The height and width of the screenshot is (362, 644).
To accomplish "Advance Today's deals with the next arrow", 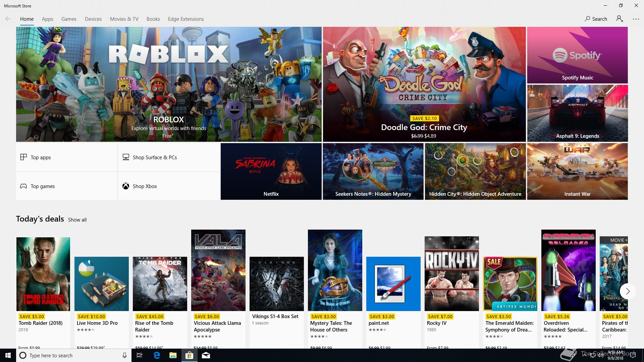I will [628, 291].
